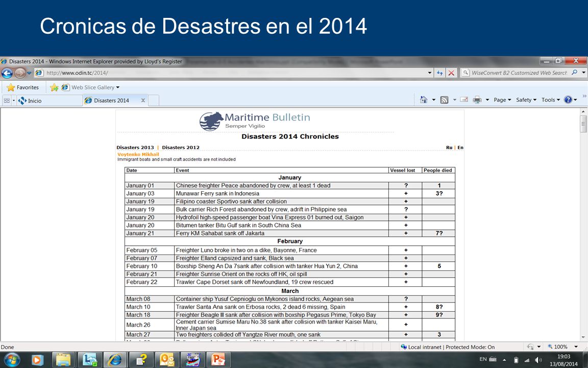Switch page language to Ru
Screen dimensions: 588x368
click(449, 148)
